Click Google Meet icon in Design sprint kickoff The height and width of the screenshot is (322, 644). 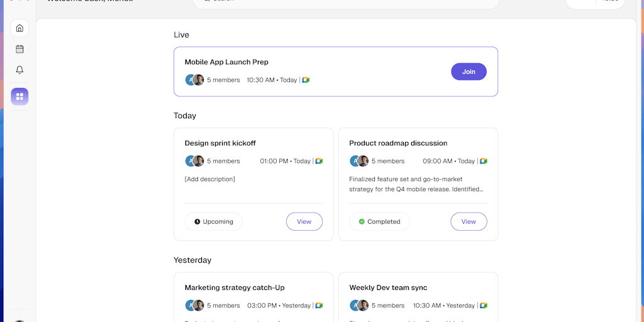point(319,161)
